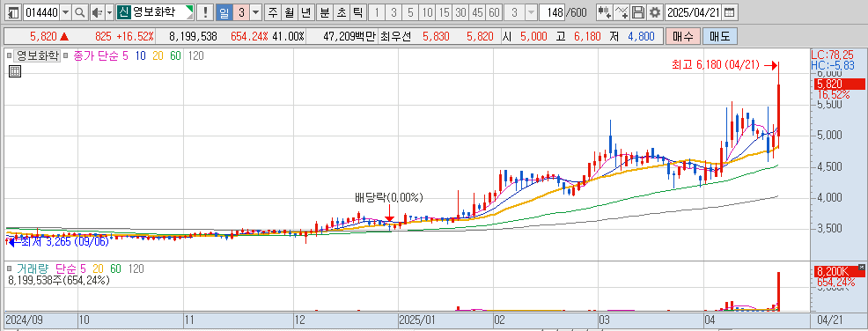Expand the daily period value dropdown
This screenshot has height=331, width=868.
(x=256, y=12)
